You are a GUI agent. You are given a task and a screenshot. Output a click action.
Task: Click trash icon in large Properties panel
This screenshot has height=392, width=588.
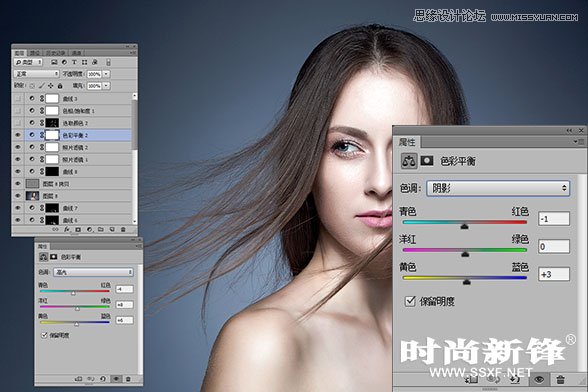pos(560,380)
